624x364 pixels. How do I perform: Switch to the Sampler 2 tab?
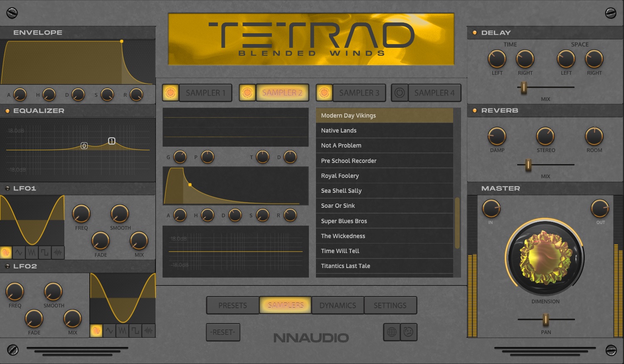coord(282,93)
